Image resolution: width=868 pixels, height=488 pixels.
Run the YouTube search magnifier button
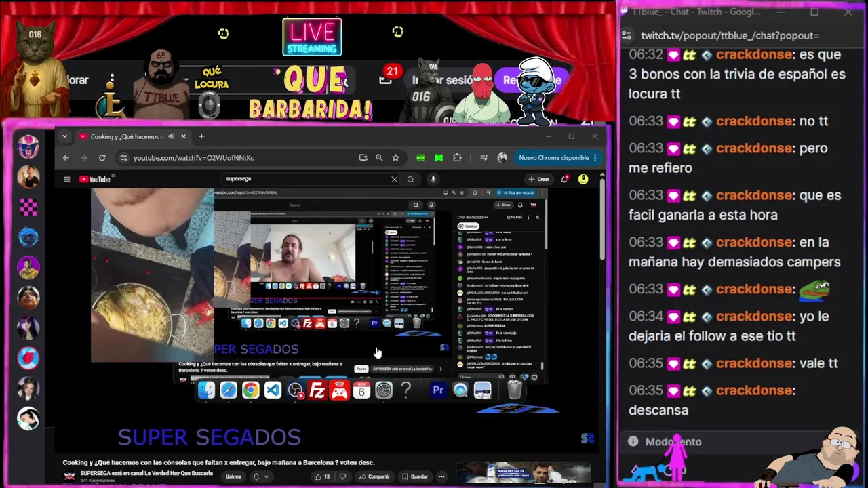coord(410,179)
